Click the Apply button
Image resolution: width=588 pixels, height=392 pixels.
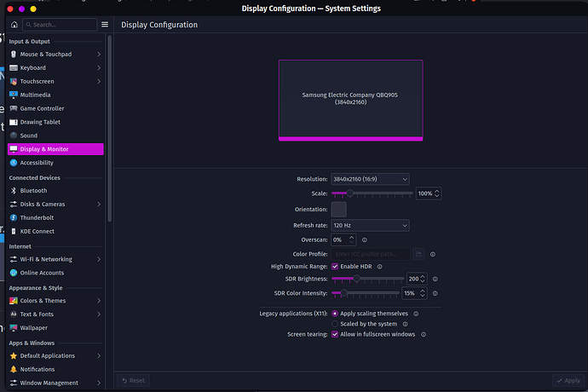tap(568, 380)
